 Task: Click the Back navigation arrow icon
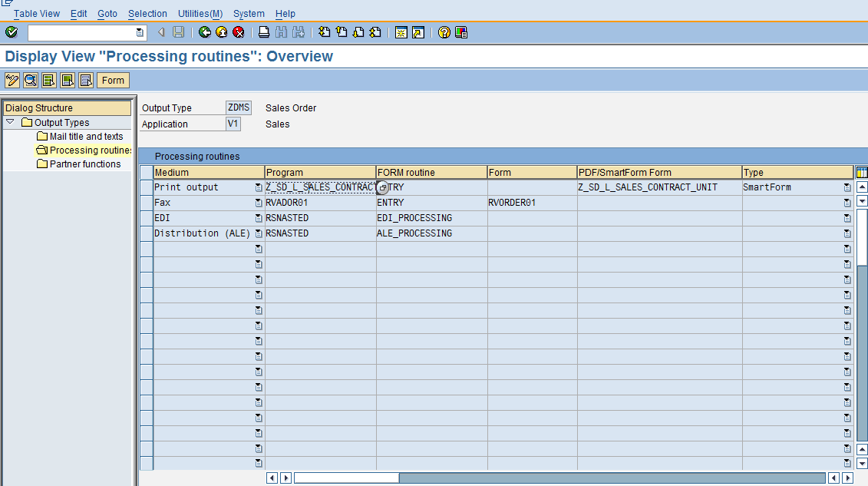(204, 32)
